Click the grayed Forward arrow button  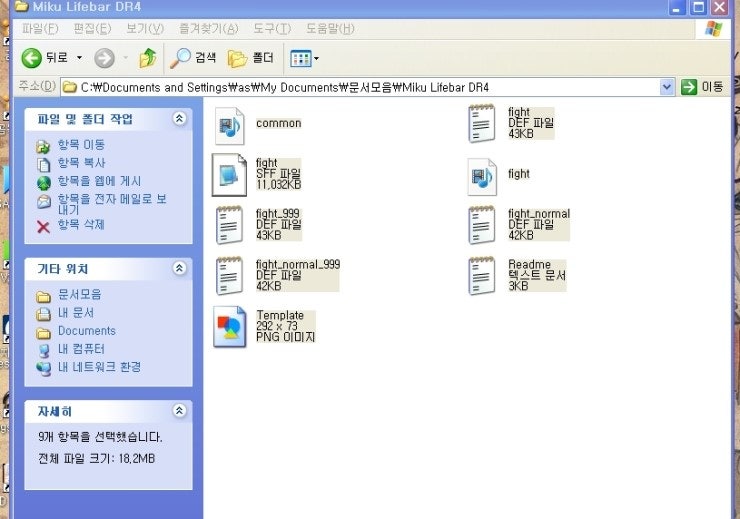click(104, 58)
